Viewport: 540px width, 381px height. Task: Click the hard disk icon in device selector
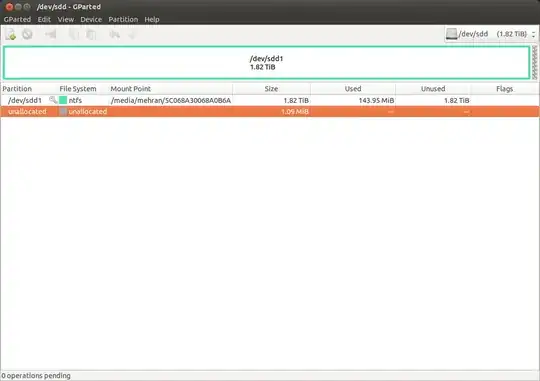[x=451, y=34]
